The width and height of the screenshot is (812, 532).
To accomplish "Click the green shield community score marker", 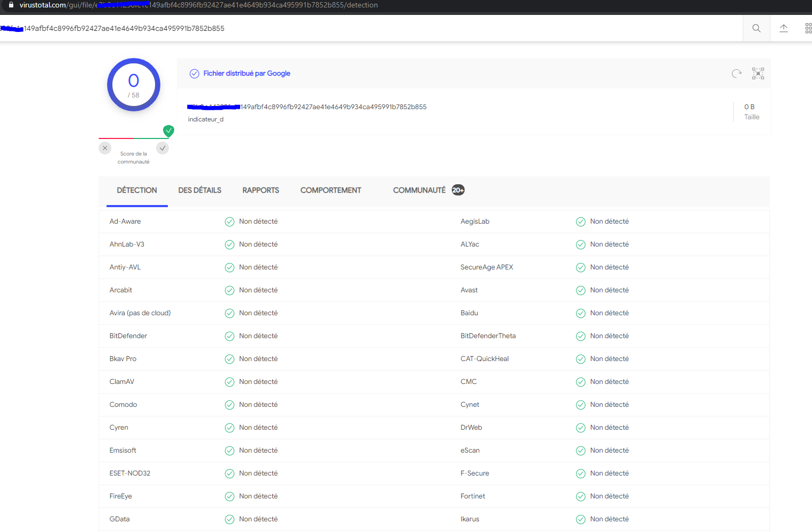I will pos(168,130).
